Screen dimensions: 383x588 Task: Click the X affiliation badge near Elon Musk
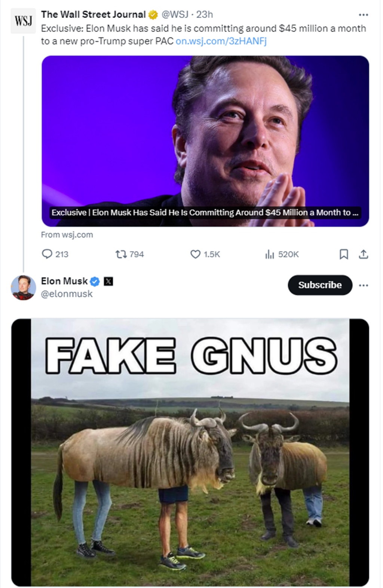pos(108,281)
